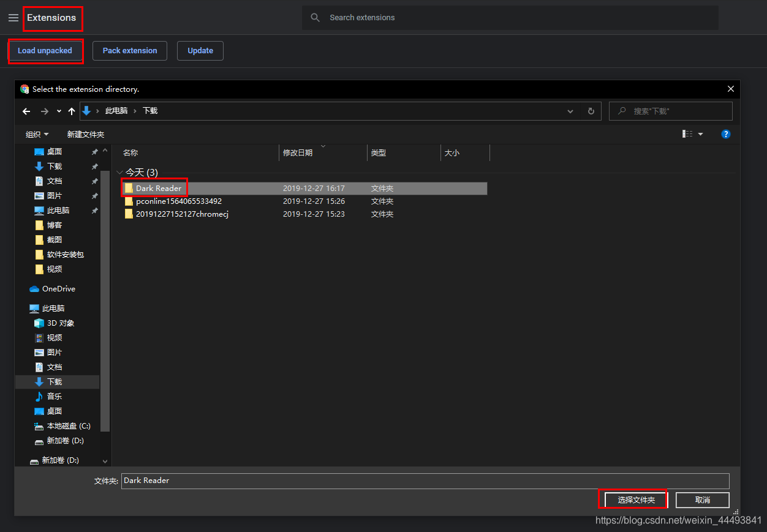Screen dimensions: 767x532
Task: Expand the address bar history dropdown
Action: (570, 111)
